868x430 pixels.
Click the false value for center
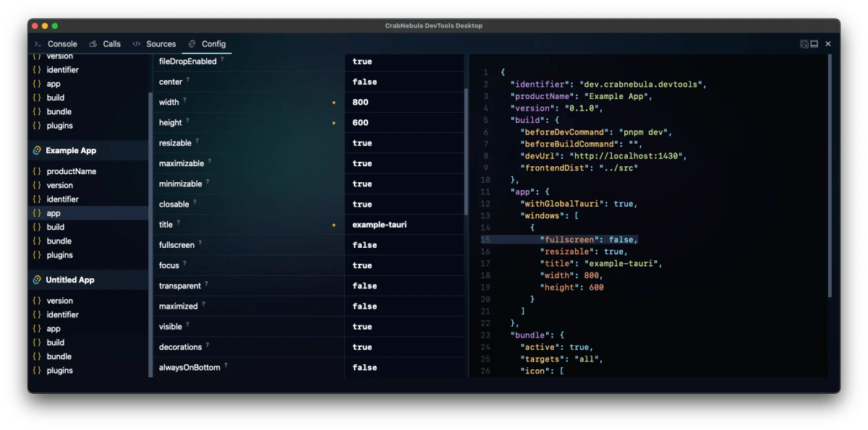point(365,82)
